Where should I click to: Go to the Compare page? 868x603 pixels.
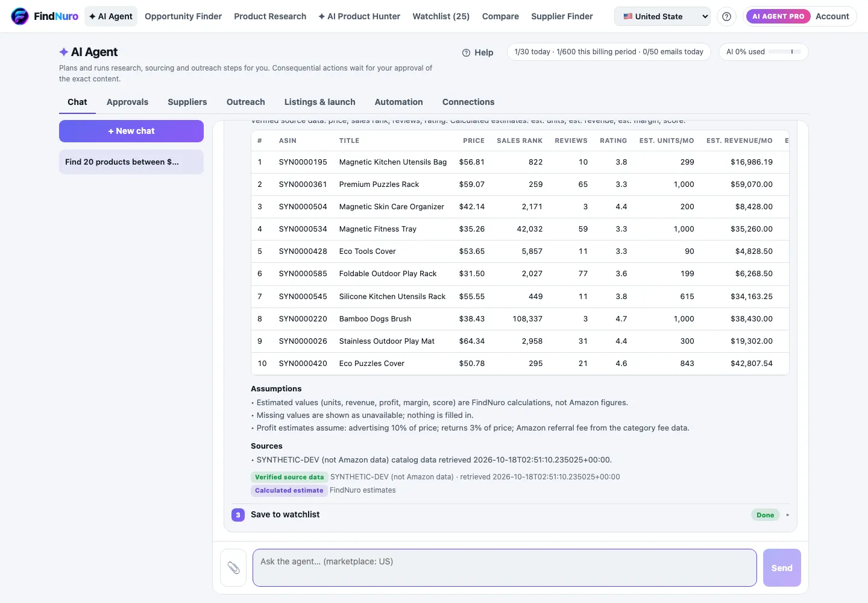point(500,16)
